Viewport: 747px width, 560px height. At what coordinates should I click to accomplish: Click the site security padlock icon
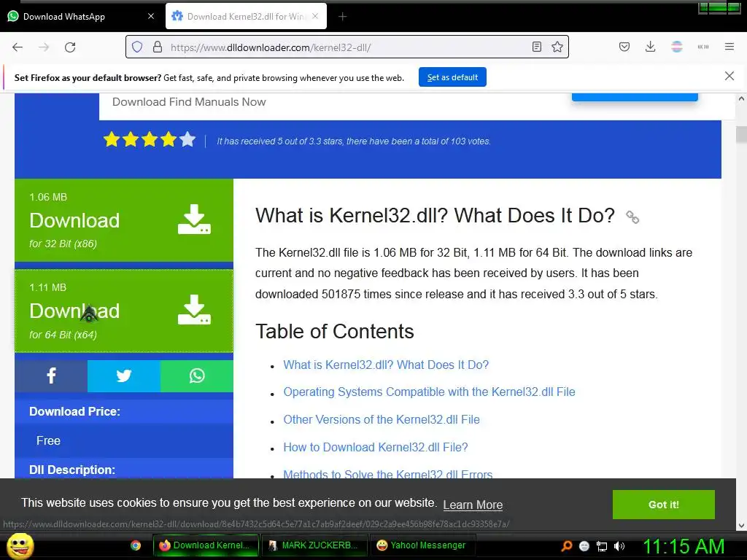[158, 47]
